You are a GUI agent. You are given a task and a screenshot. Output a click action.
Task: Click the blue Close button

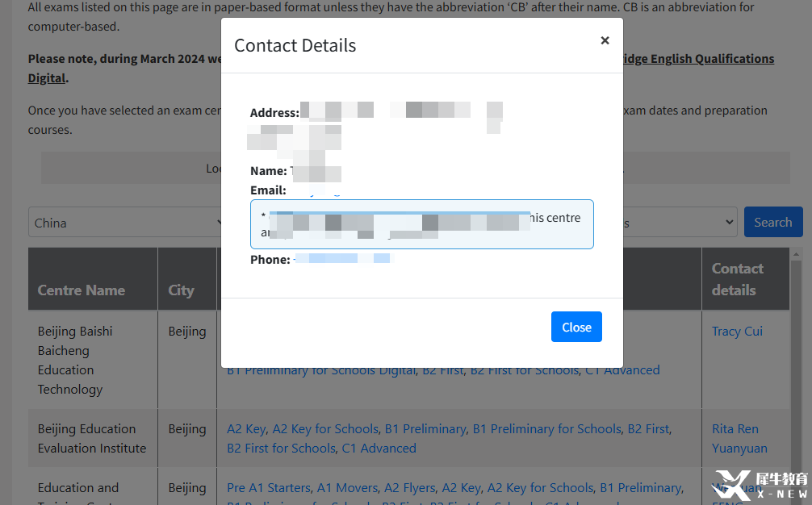click(576, 327)
